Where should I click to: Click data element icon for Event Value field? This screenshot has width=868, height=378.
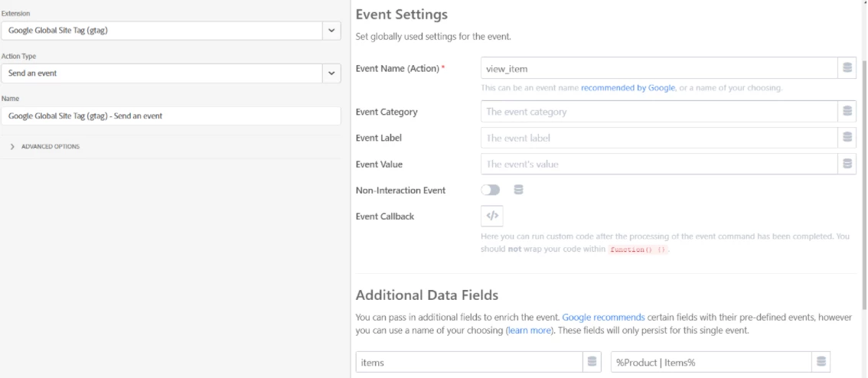[847, 164]
